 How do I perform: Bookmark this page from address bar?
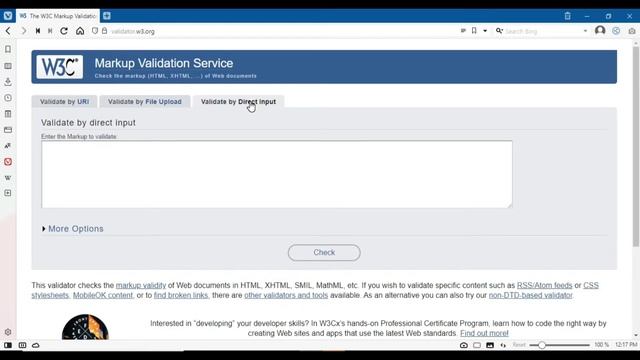474,31
